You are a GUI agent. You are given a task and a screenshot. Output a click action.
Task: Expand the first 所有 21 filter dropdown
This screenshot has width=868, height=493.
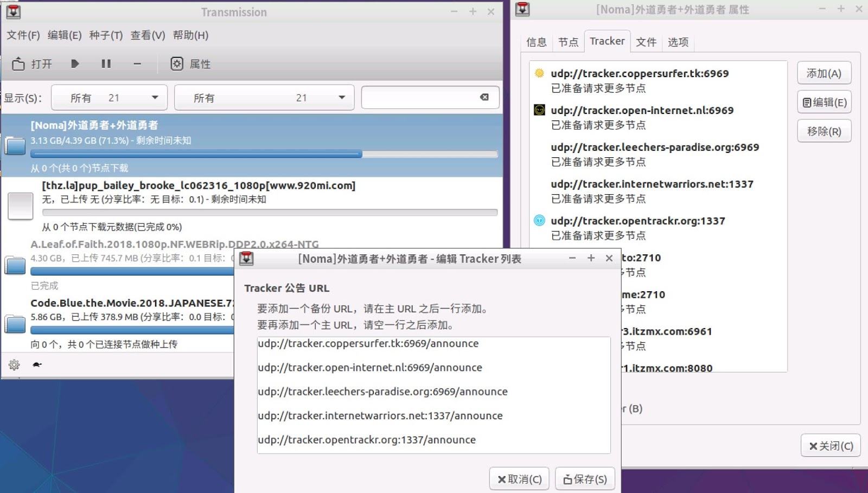pyautogui.click(x=110, y=98)
